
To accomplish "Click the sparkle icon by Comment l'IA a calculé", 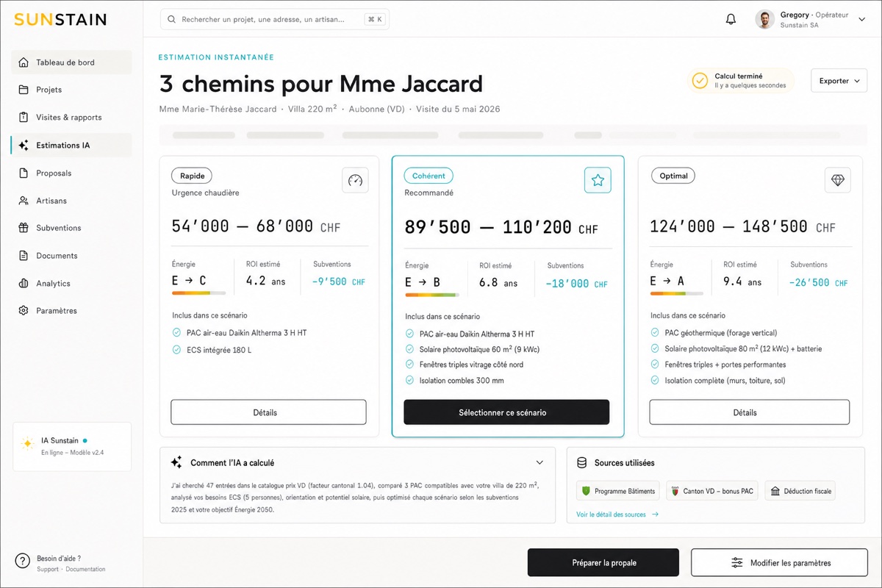I will [x=176, y=463].
